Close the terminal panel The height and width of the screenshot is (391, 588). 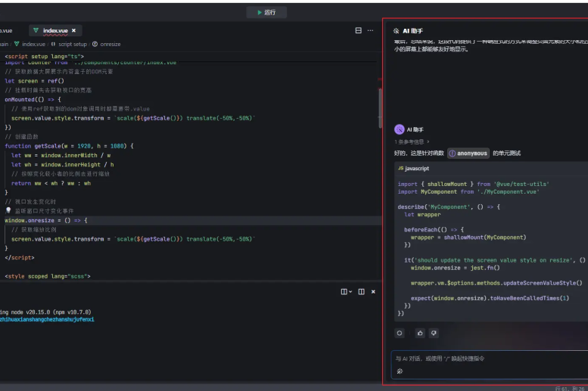pyautogui.click(x=373, y=291)
